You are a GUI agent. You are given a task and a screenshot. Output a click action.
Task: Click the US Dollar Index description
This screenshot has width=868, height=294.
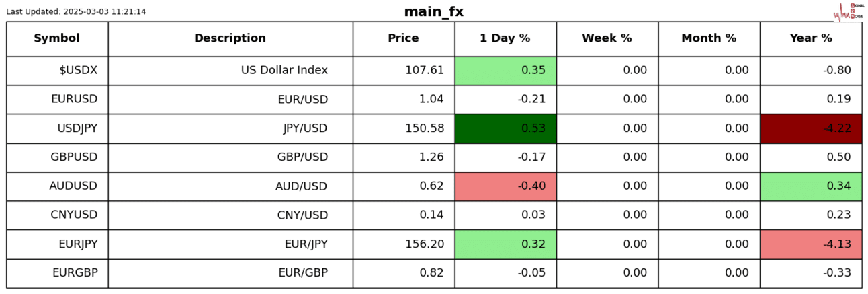tap(284, 71)
